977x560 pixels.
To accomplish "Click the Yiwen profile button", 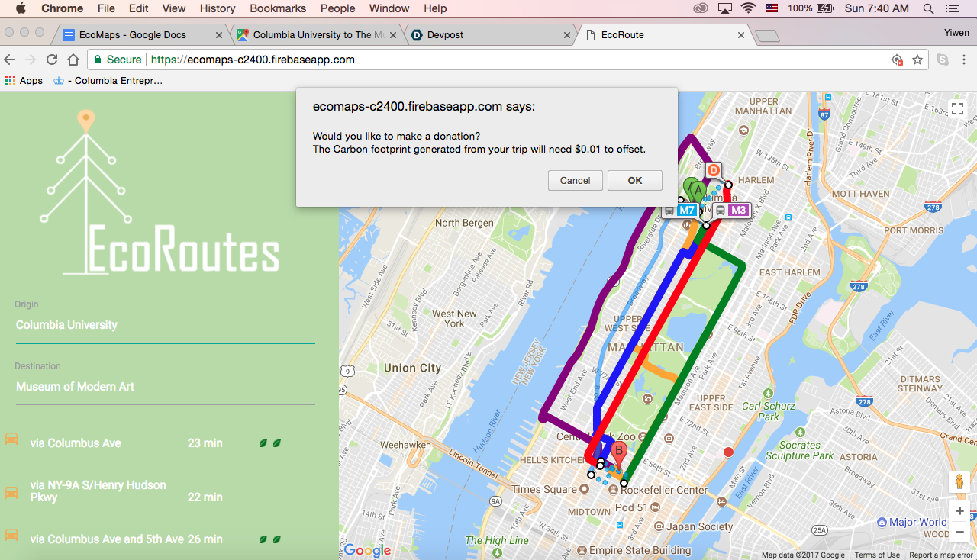I will (x=956, y=33).
